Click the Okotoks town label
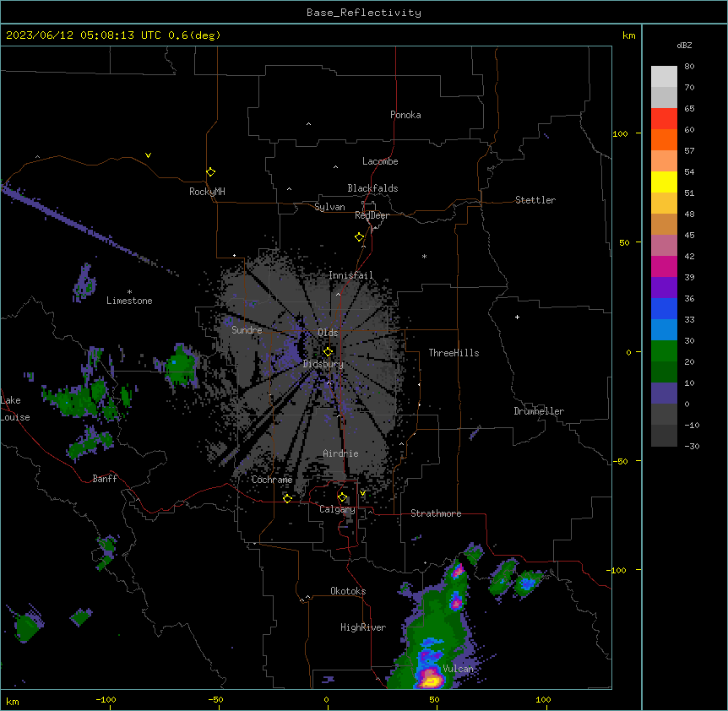This screenshot has width=728, height=711. coord(348,591)
